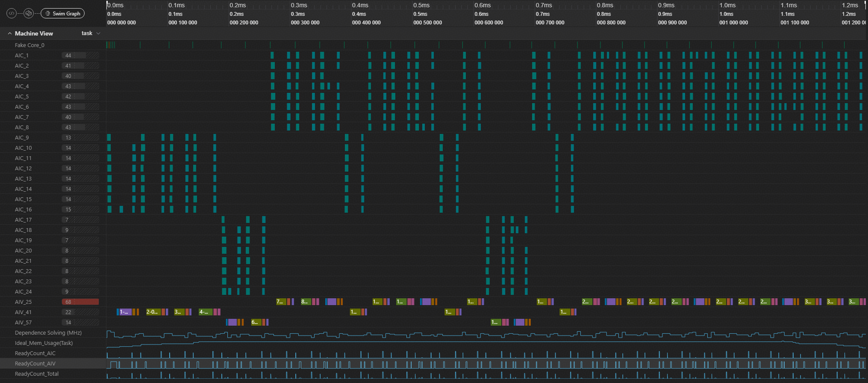Click the AIC_16 utilization bar showing 15
Screen dimensions: 868x383
click(x=80, y=210)
